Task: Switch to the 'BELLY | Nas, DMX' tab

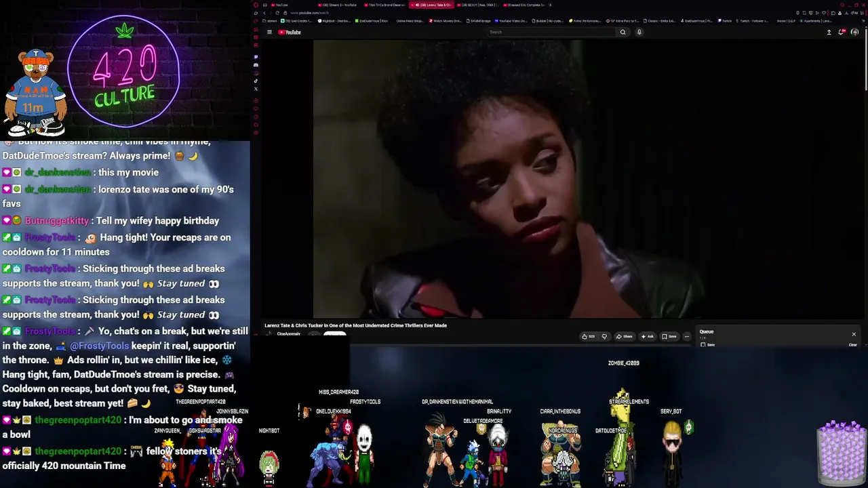Action: (x=477, y=5)
